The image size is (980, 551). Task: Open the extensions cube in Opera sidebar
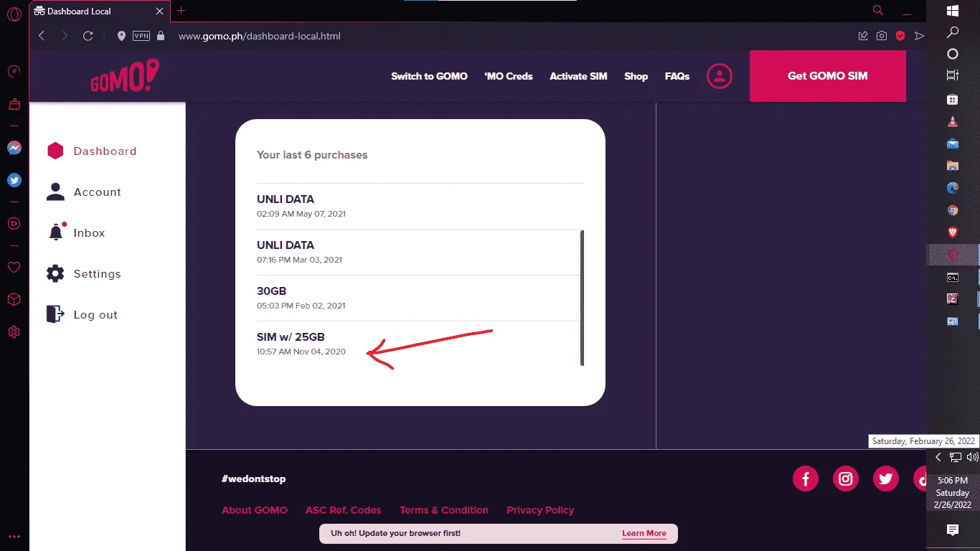pyautogui.click(x=14, y=300)
